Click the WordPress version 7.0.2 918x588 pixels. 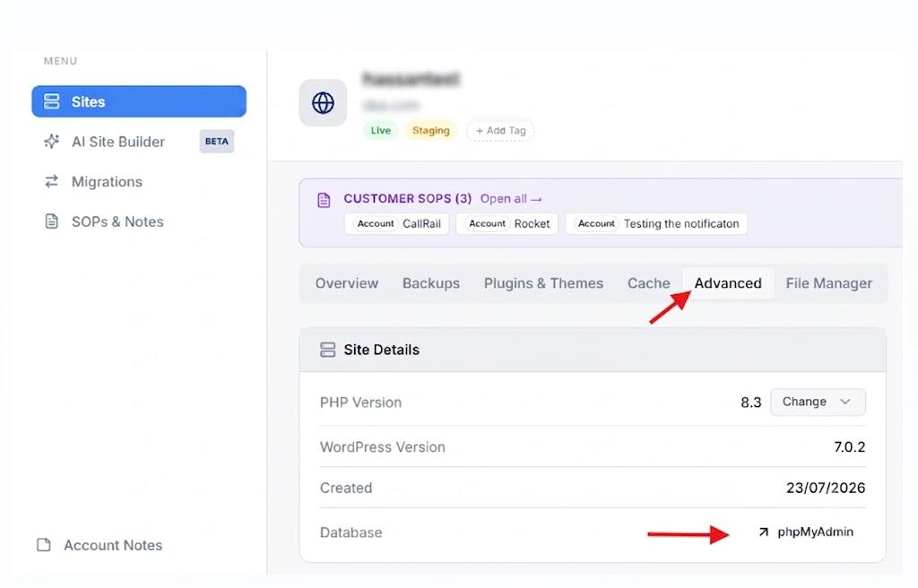pyautogui.click(x=850, y=447)
